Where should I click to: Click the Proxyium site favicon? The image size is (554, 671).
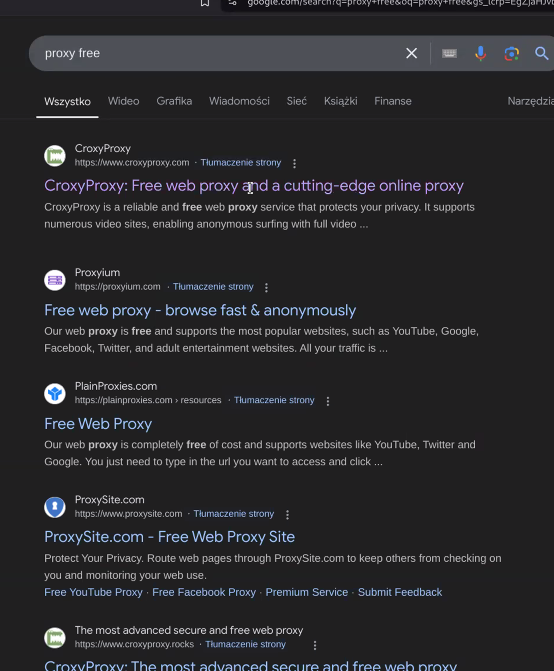point(55,280)
